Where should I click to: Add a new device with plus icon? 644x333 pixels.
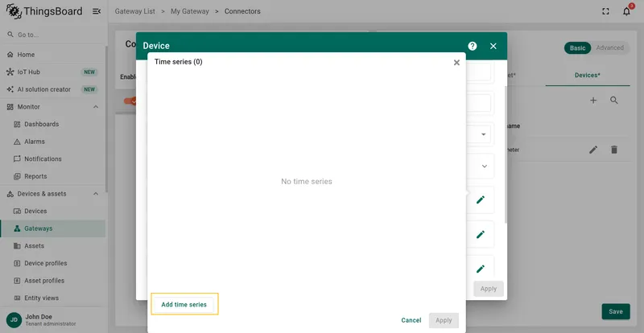(x=593, y=101)
